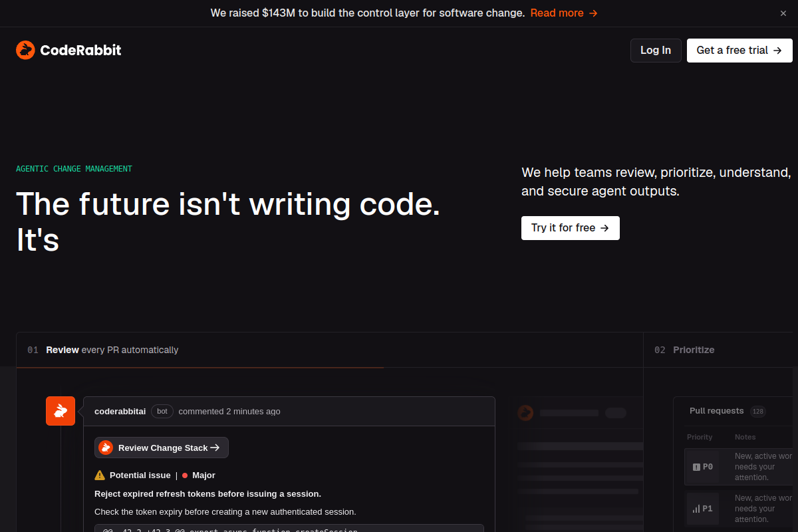Click the 'We help teams review' tagline
Image resolution: width=798 pixels, height=532 pixels.
(x=656, y=182)
